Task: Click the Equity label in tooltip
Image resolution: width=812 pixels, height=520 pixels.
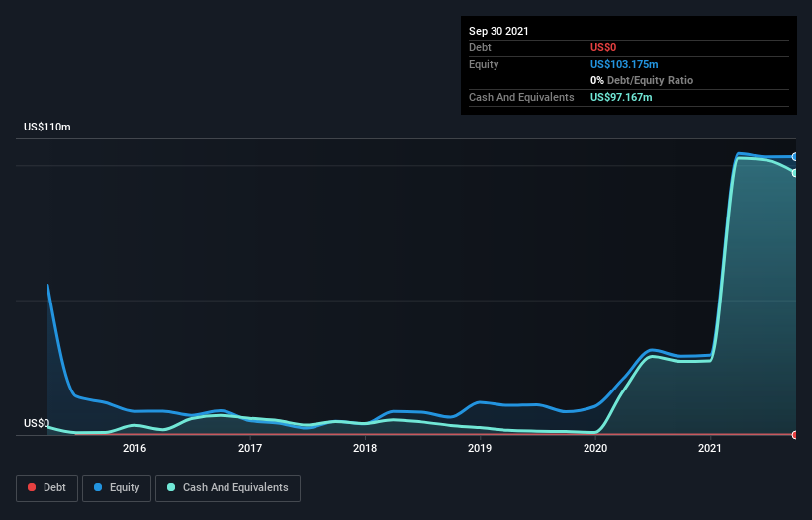Action: (484, 64)
